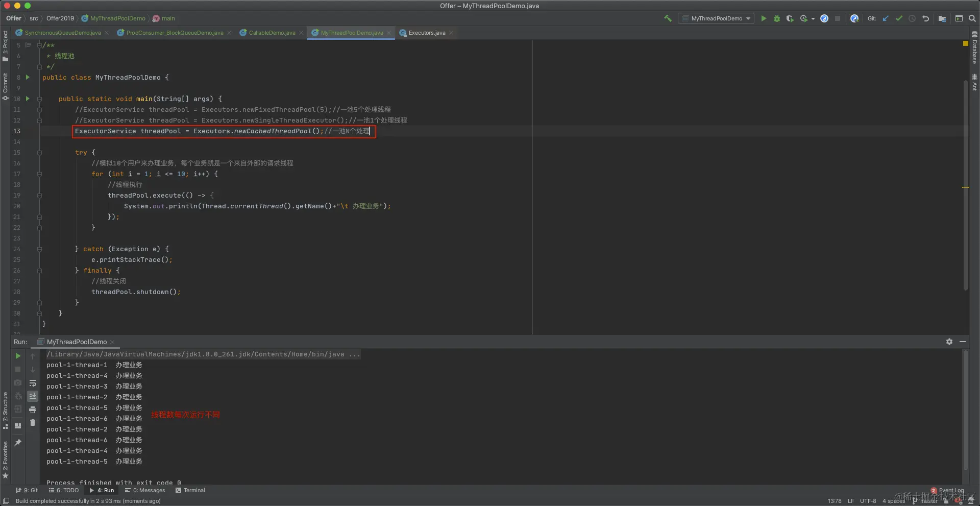The width and height of the screenshot is (980, 506).
Task: Collapse the catch block fold marker
Action: click(x=39, y=249)
